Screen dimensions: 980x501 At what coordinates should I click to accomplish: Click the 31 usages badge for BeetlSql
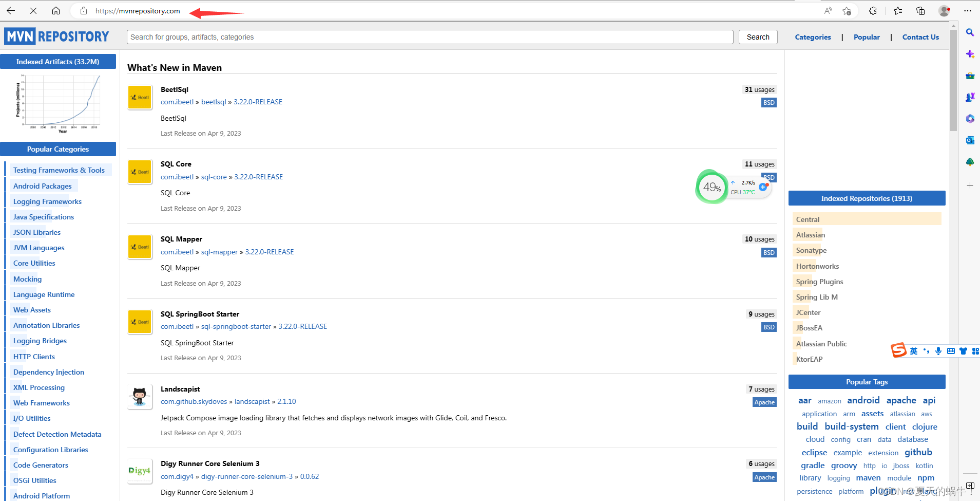click(x=760, y=89)
